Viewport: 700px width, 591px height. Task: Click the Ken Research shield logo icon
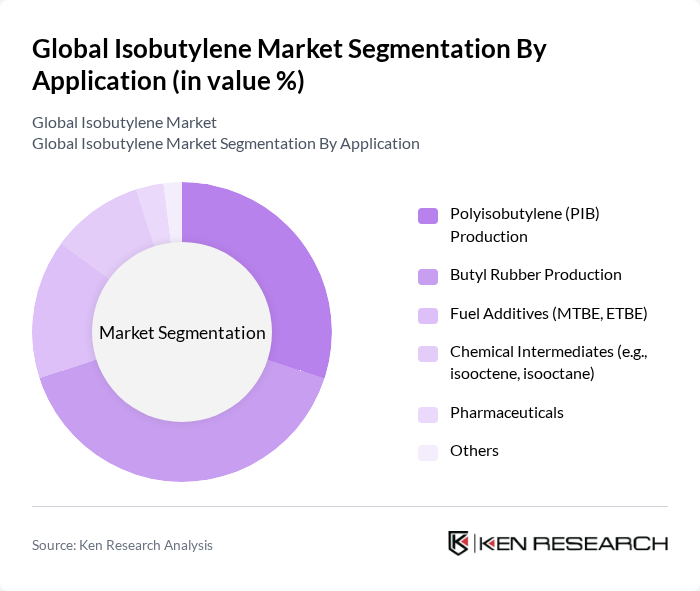tap(458, 543)
